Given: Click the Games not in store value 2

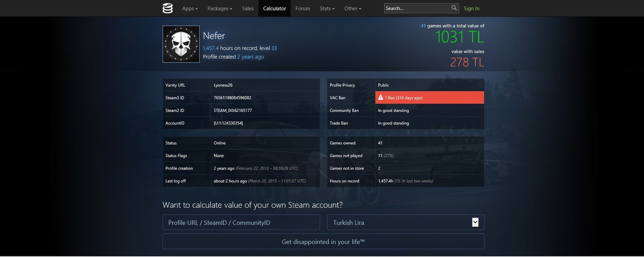Looking at the screenshot, I should click(x=379, y=168).
